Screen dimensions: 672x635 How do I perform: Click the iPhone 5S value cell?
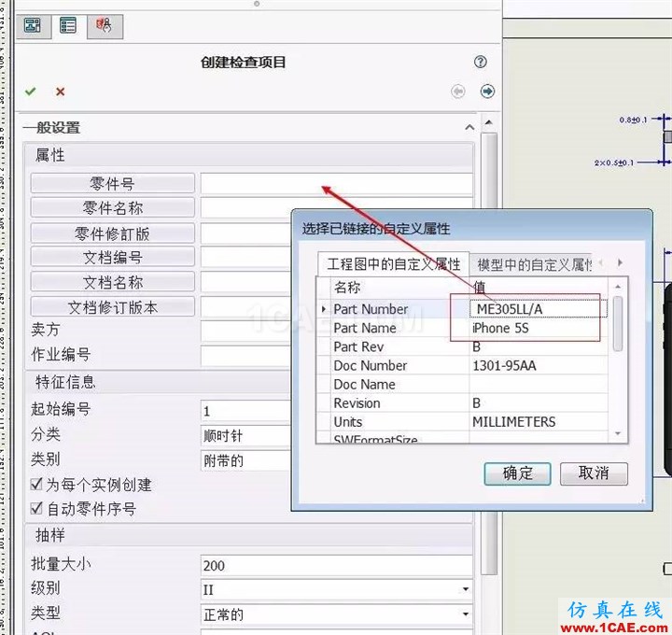tap(539, 328)
